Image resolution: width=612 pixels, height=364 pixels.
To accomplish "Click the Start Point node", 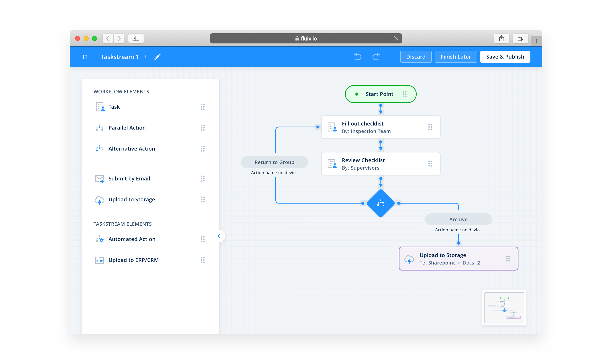I will pos(379,94).
